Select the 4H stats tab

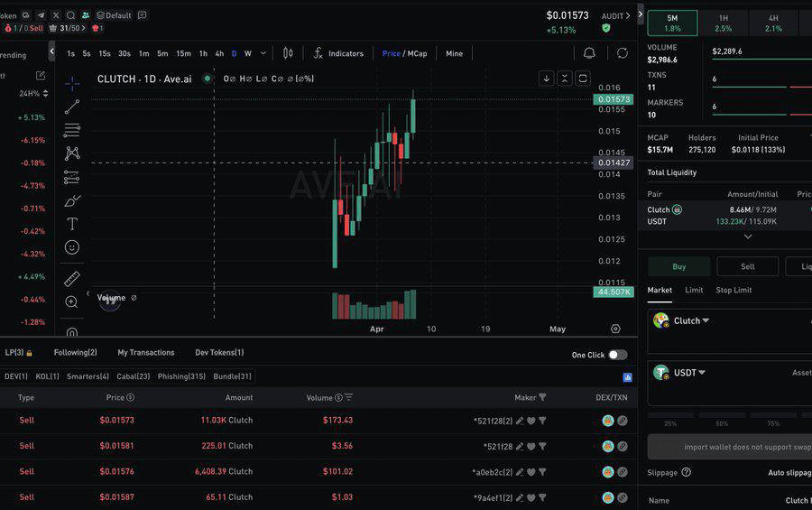(773, 23)
